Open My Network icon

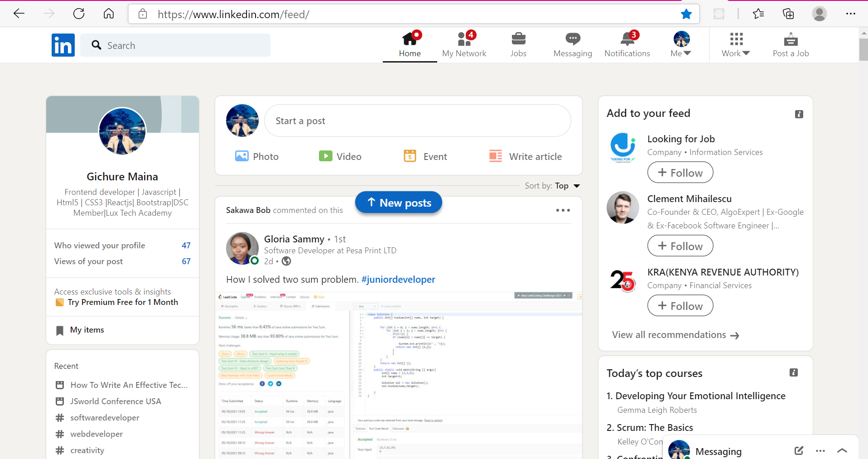click(x=464, y=39)
